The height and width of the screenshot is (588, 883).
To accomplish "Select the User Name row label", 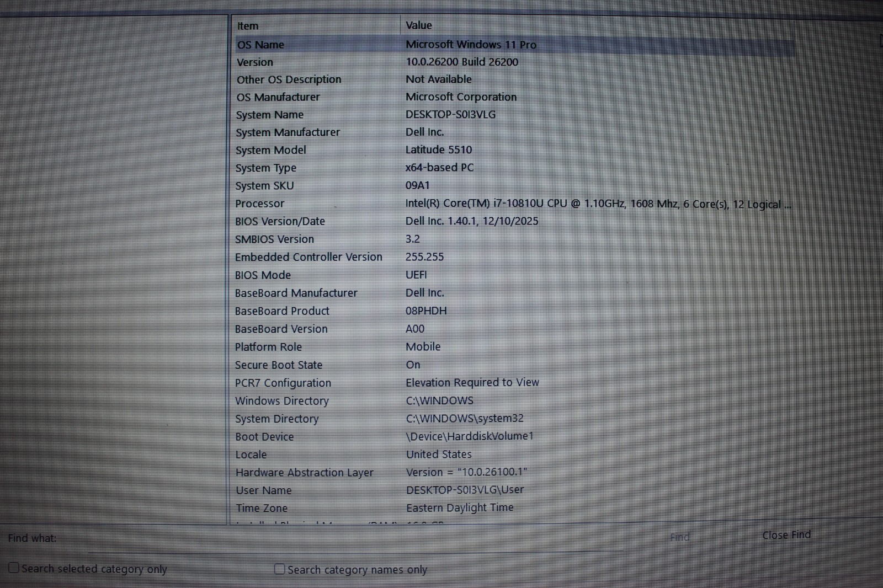I will [x=264, y=490].
